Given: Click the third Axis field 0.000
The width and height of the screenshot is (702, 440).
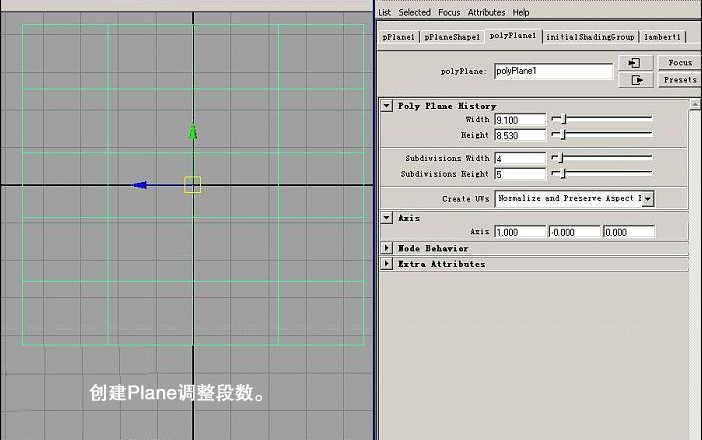Looking at the screenshot, I should [x=629, y=232].
